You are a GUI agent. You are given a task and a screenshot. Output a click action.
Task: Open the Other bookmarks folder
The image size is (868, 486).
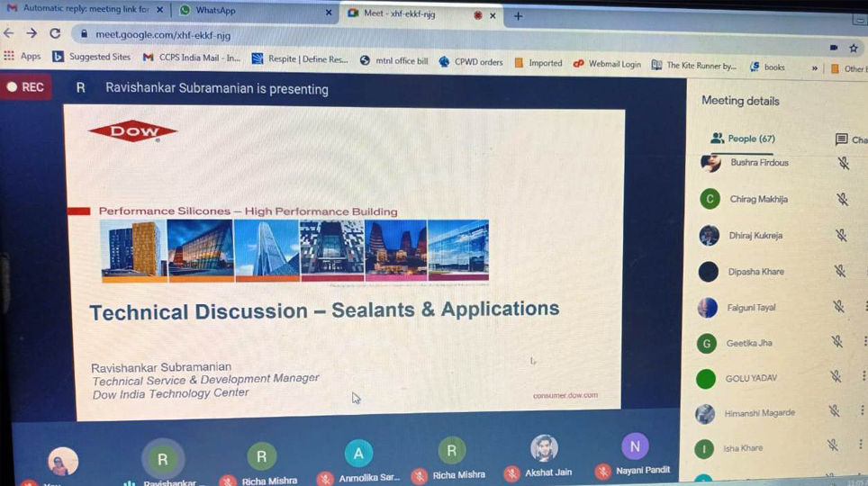pyautogui.click(x=848, y=68)
